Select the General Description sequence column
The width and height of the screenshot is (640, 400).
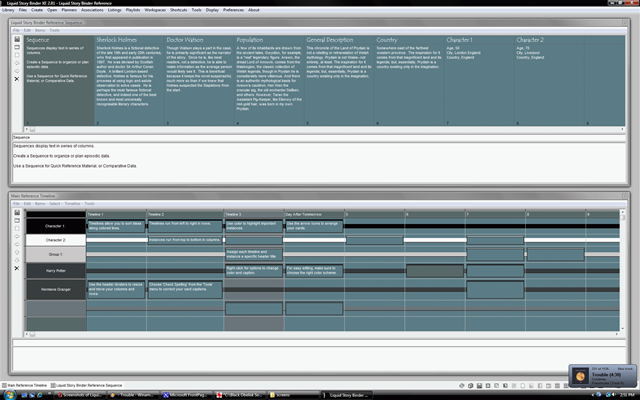click(340, 80)
